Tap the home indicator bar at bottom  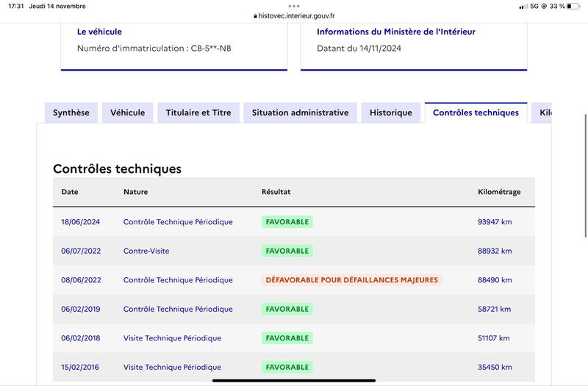click(294, 380)
